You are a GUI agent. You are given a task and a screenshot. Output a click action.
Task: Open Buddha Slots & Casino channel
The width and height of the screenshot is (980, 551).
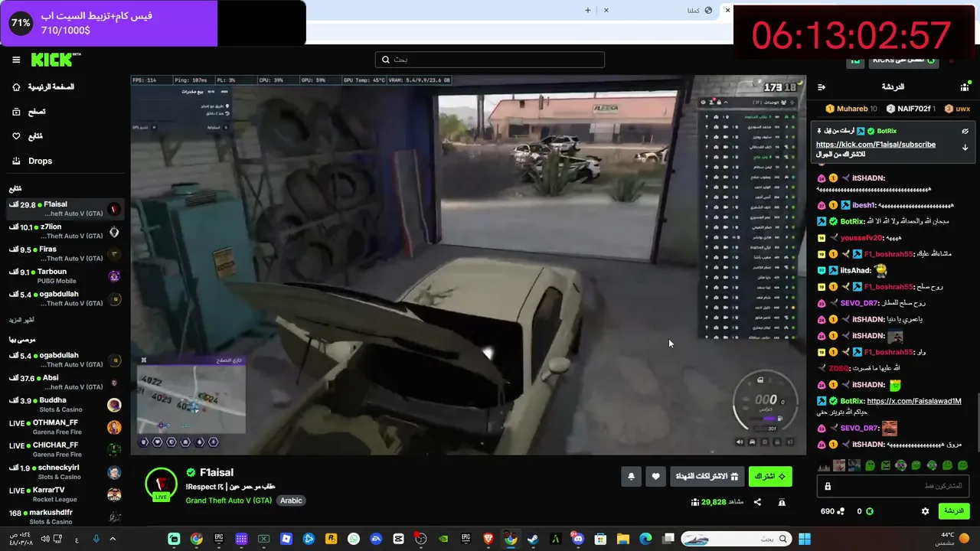tap(64, 404)
